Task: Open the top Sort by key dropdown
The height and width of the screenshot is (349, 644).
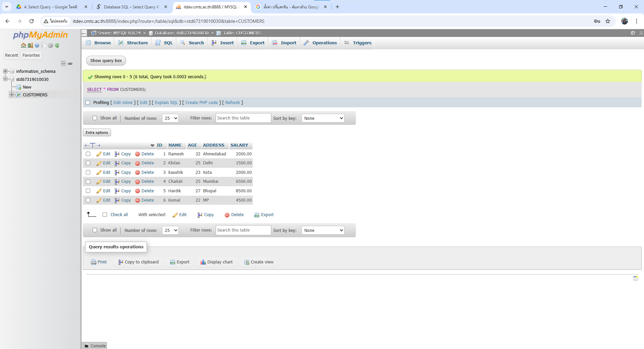Action: coord(323,118)
